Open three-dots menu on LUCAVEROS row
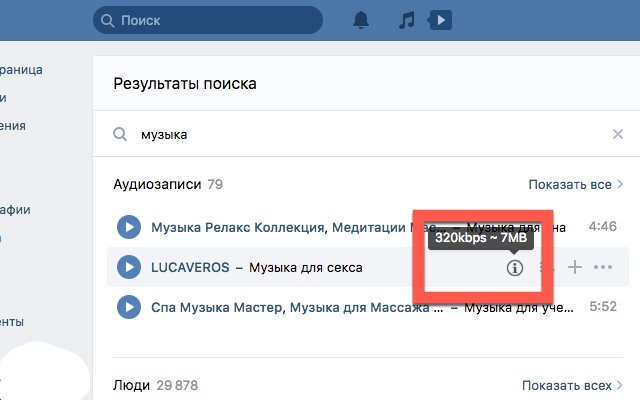The image size is (640, 400). [x=603, y=267]
